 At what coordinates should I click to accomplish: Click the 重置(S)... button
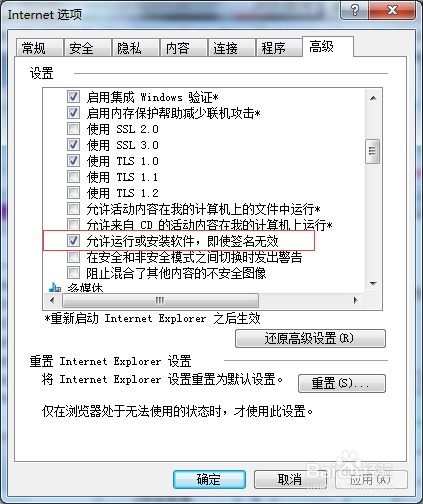point(342,383)
